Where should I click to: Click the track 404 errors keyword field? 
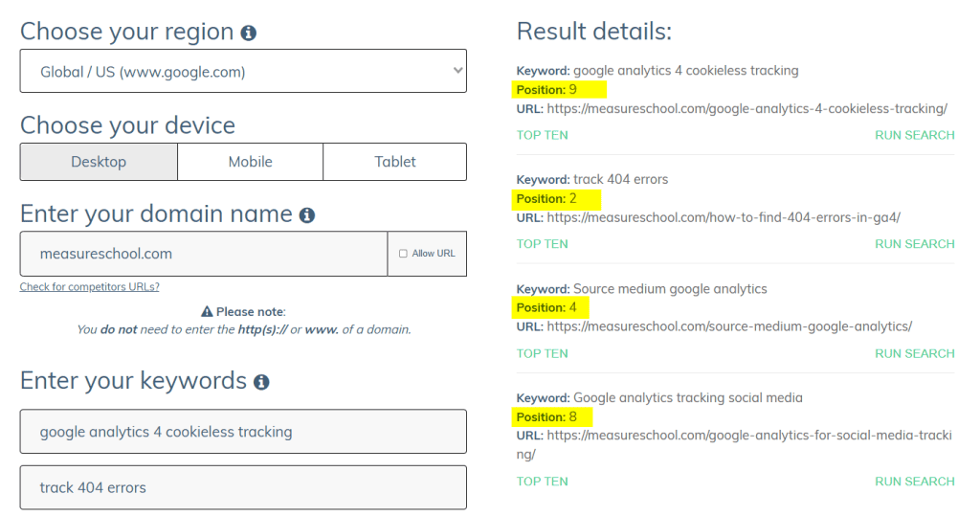pos(243,488)
